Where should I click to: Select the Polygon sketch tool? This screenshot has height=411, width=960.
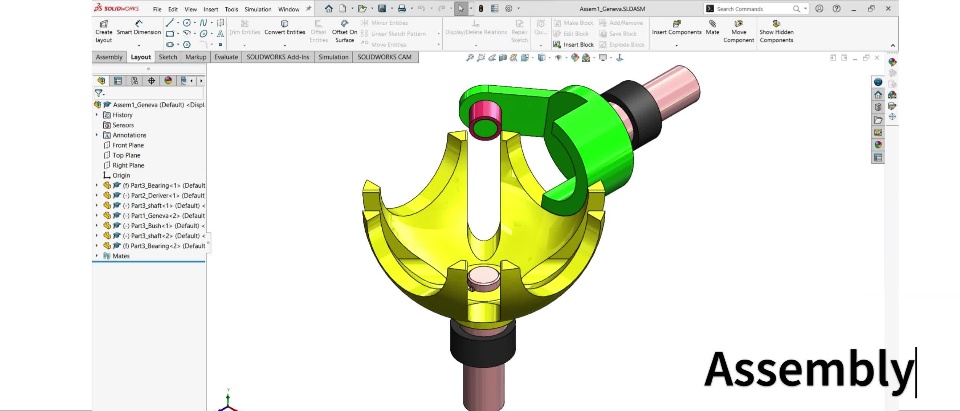187,44
